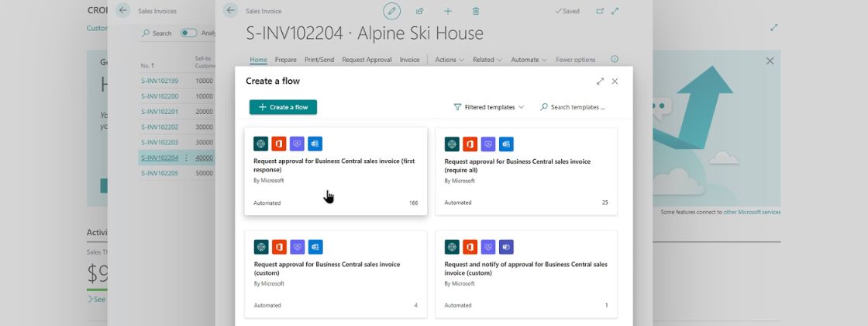Click Approvals icon on custom approval card

point(298,247)
